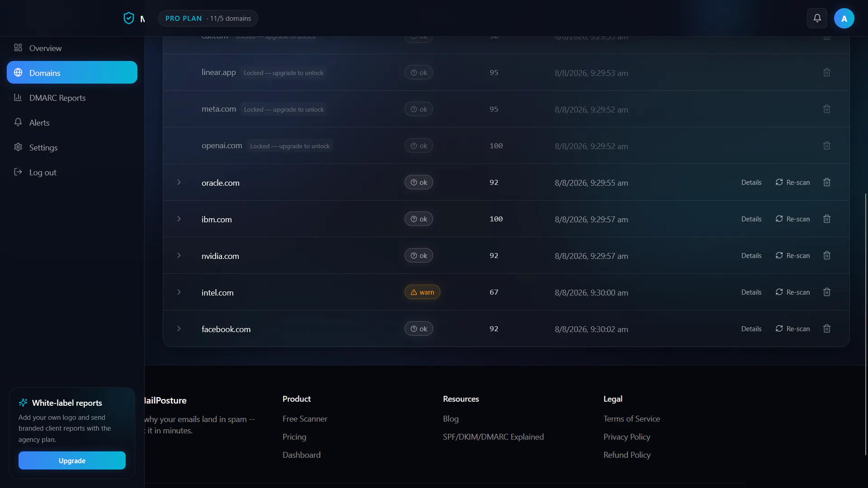Expand the facebook.com row

pyautogui.click(x=179, y=328)
